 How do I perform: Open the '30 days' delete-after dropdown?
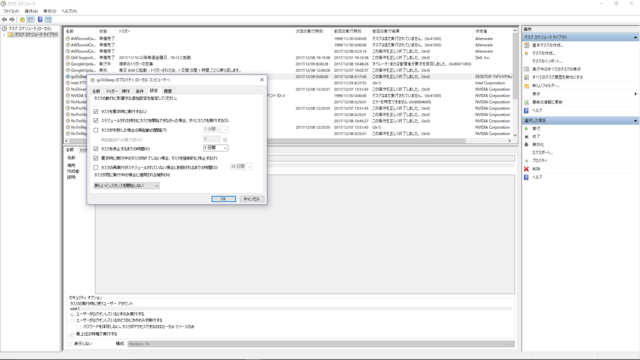241,167
